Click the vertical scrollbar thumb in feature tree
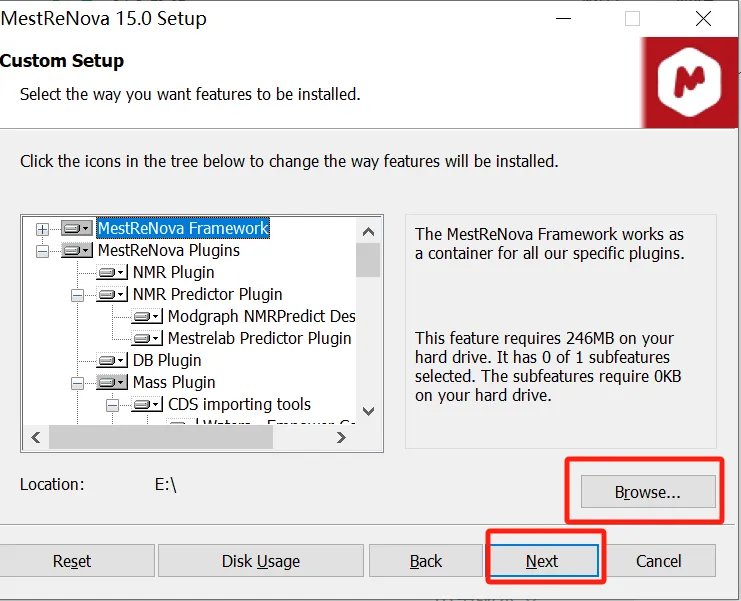741x601 pixels. [368, 260]
